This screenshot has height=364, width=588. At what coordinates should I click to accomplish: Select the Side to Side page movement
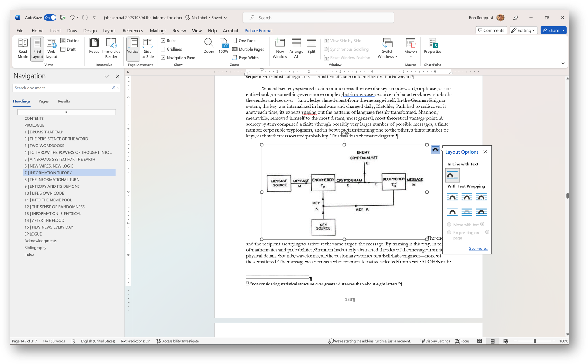pos(147,48)
